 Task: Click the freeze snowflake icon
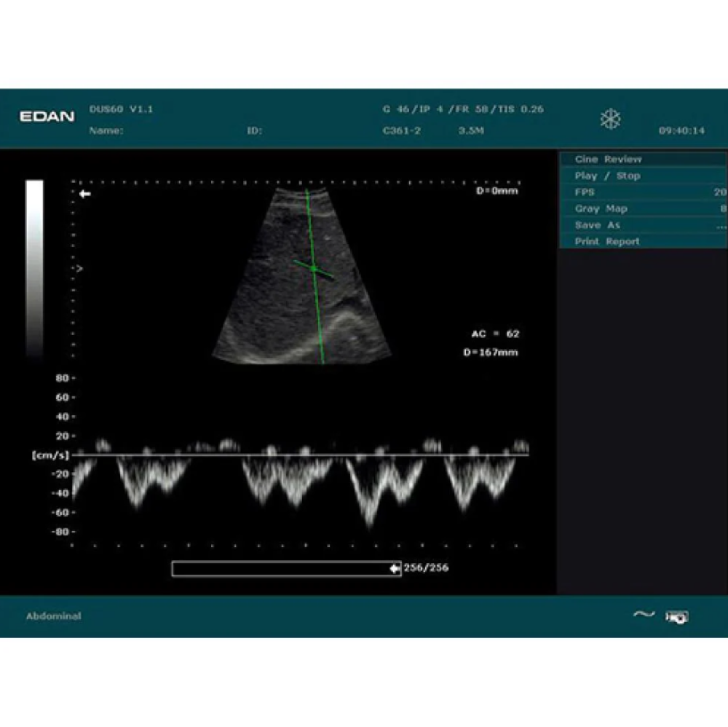click(609, 119)
